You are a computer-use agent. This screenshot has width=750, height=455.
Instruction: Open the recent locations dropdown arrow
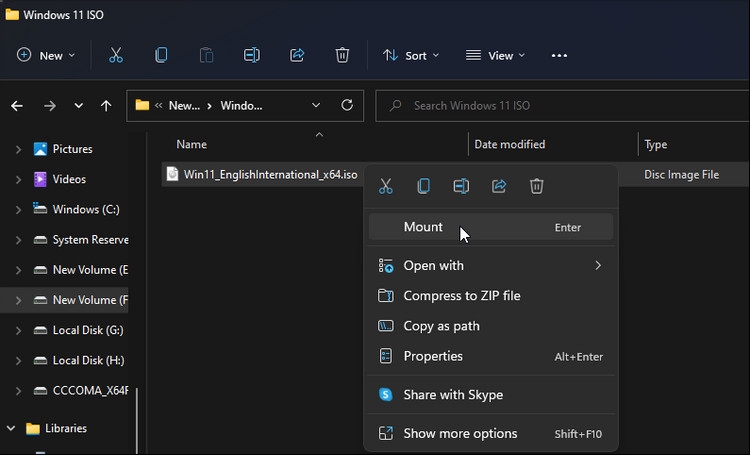coord(78,106)
